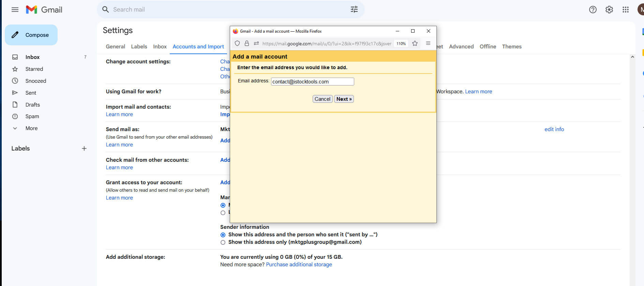Switch to the Themes settings tab

click(x=512, y=46)
